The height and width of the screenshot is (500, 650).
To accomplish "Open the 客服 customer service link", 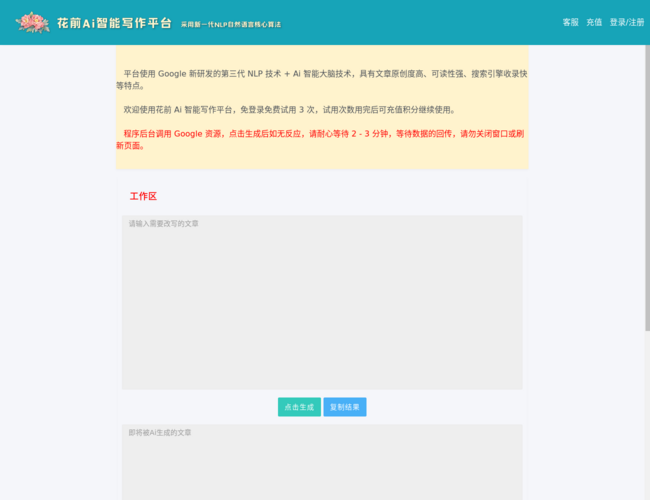I will (x=570, y=22).
